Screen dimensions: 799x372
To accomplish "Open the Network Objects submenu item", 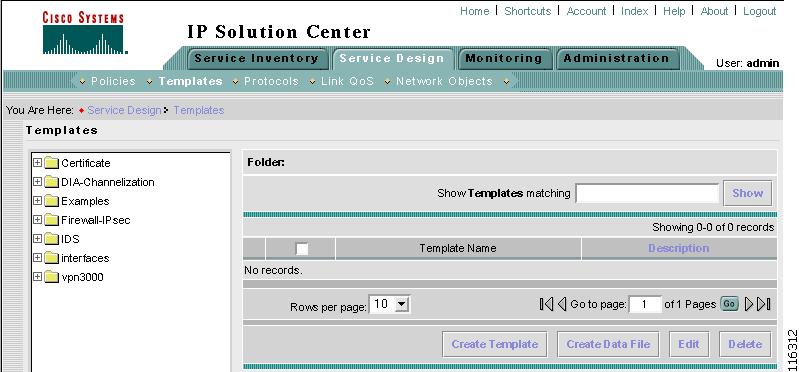I will pos(444,82).
